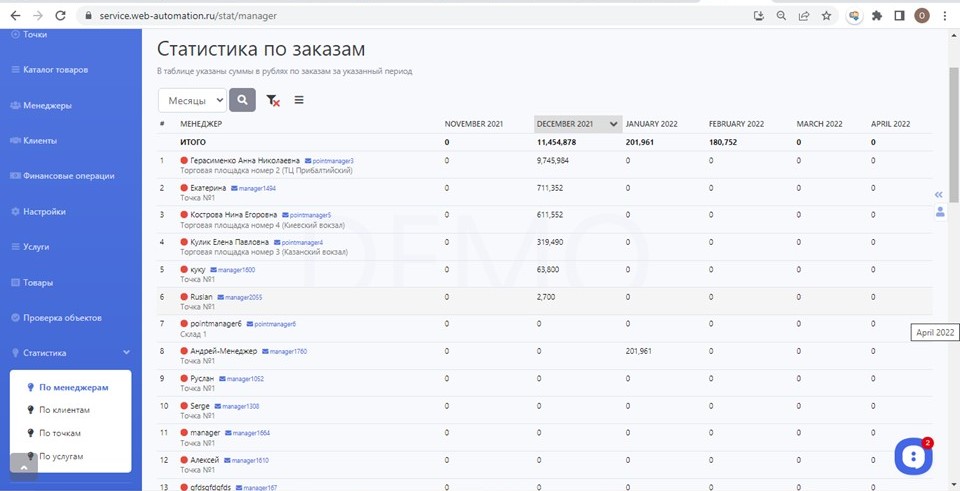Click the manager1494 link next to Екатерина
This screenshot has width=960, height=491.
point(256,188)
